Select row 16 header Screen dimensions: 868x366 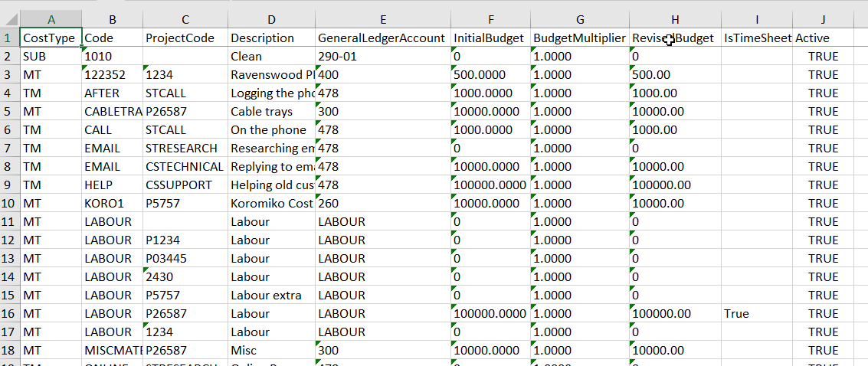coord(9,313)
